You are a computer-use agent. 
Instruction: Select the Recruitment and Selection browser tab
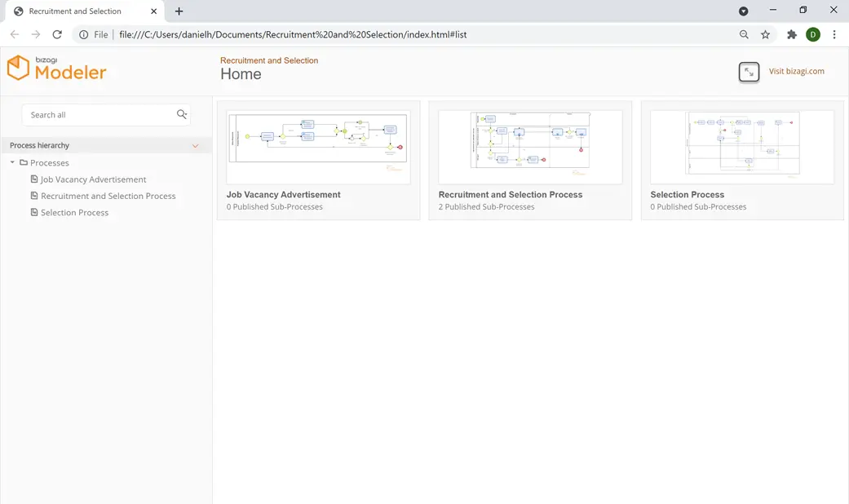click(x=84, y=11)
